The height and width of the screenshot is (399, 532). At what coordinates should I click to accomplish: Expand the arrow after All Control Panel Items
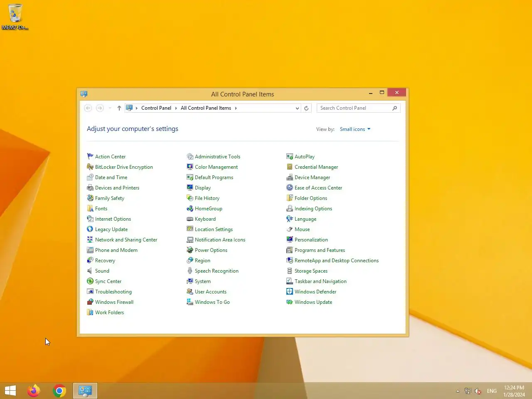pyautogui.click(x=236, y=108)
